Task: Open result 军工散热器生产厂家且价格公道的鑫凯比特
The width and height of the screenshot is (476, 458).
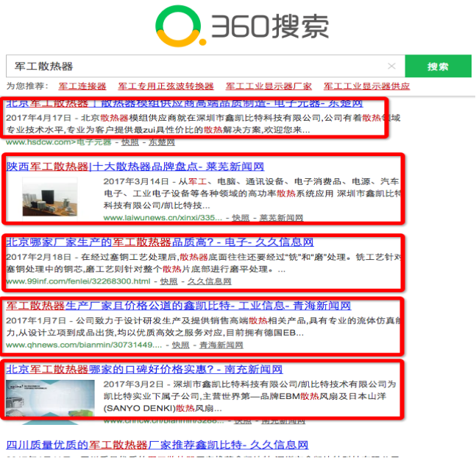Action: (179, 306)
